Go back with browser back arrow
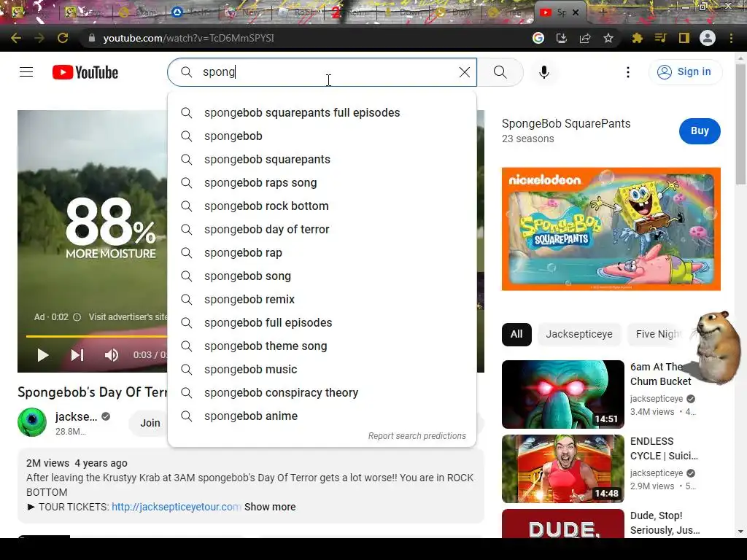 click(16, 38)
